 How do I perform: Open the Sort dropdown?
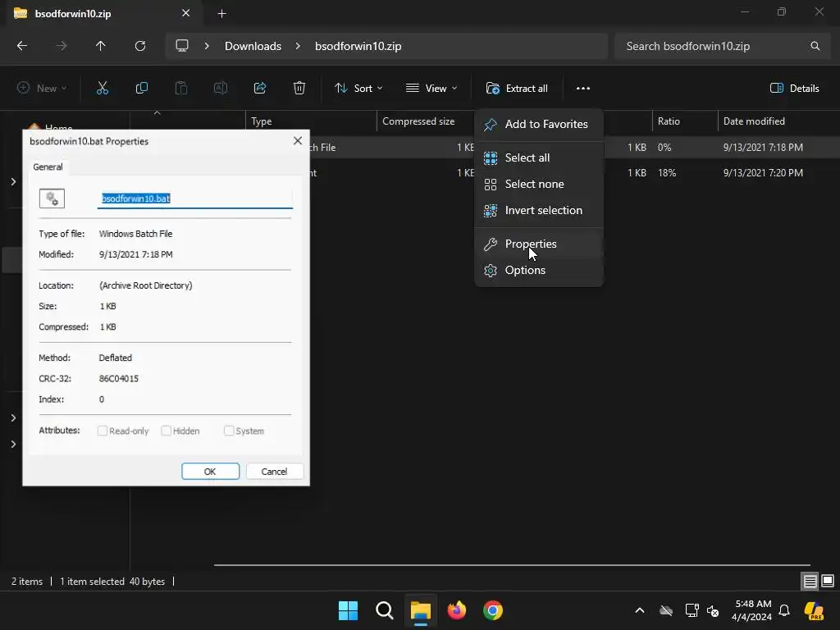tap(358, 89)
